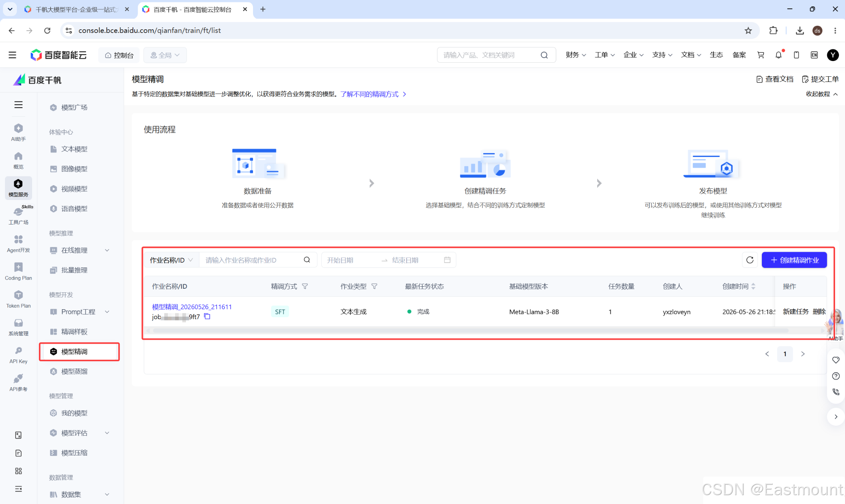This screenshot has height=504, width=845.
Task: Bookmark this page with star icon
Action: tap(748, 31)
